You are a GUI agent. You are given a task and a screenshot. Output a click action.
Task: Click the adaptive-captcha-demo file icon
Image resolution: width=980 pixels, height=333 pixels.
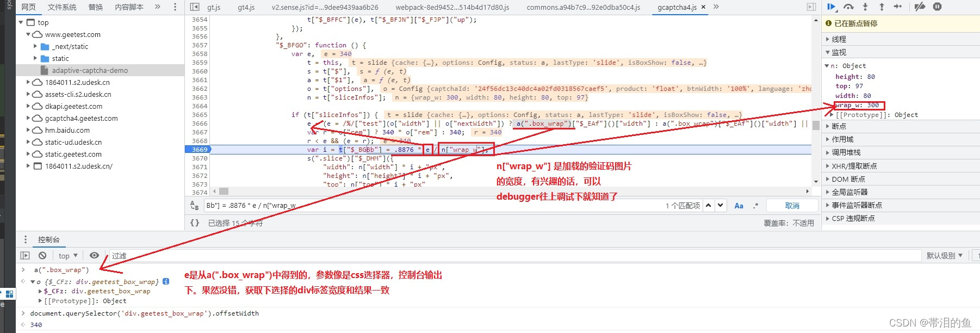pyautogui.click(x=45, y=70)
